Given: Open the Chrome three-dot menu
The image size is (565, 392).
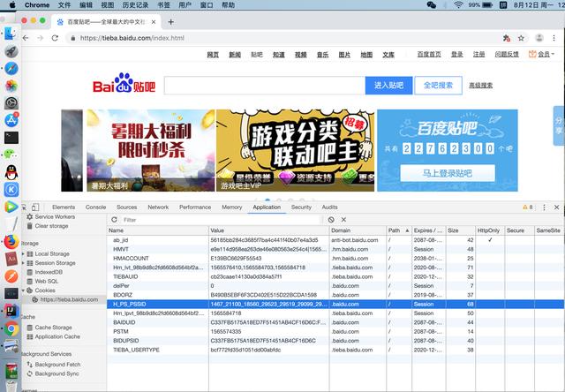Looking at the screenshot, I should click(x=554, y=38).
